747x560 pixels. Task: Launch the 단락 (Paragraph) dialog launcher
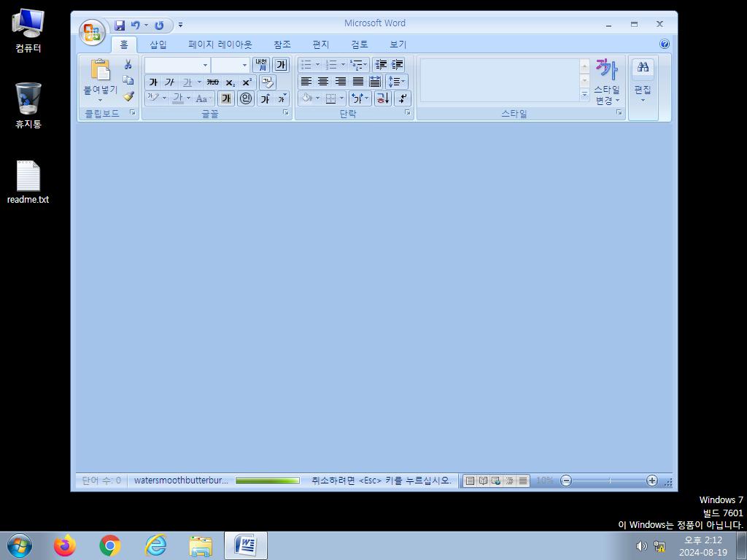[407, 112]
